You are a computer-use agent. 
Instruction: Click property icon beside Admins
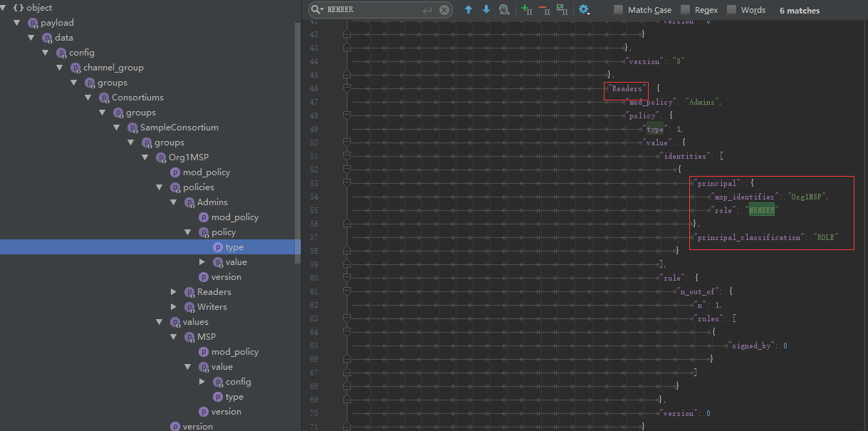pos(189,202)
